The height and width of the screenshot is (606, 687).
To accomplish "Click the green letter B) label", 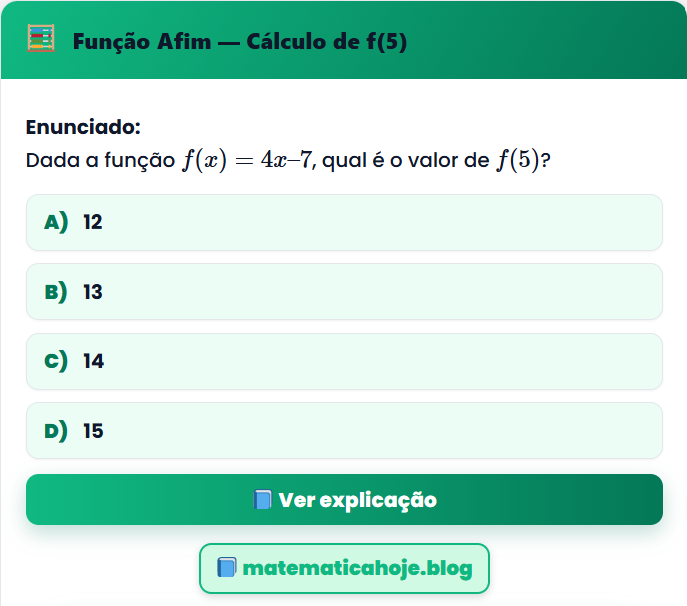I will pos(56,292).
